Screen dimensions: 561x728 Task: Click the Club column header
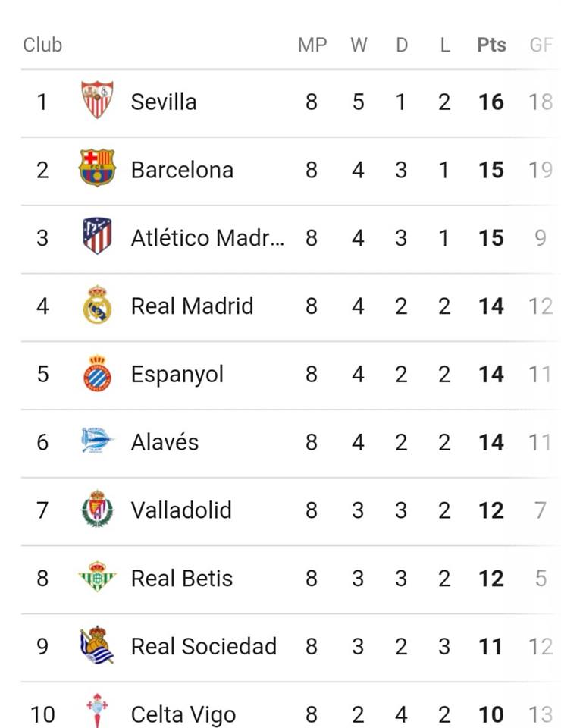pos(42,45)
